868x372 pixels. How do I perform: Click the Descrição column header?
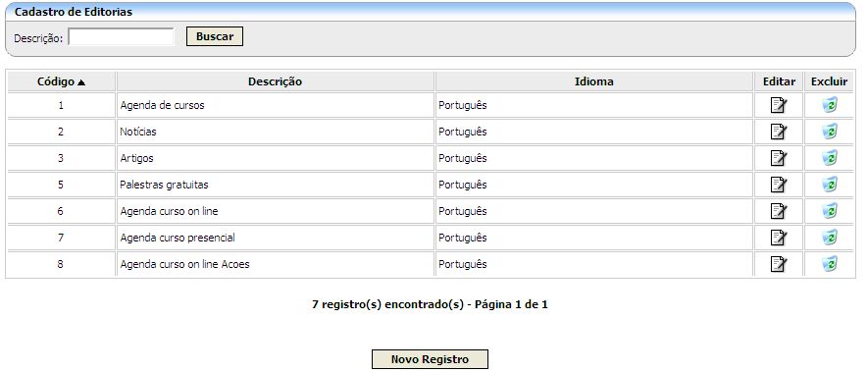click(x=276, y=81)
